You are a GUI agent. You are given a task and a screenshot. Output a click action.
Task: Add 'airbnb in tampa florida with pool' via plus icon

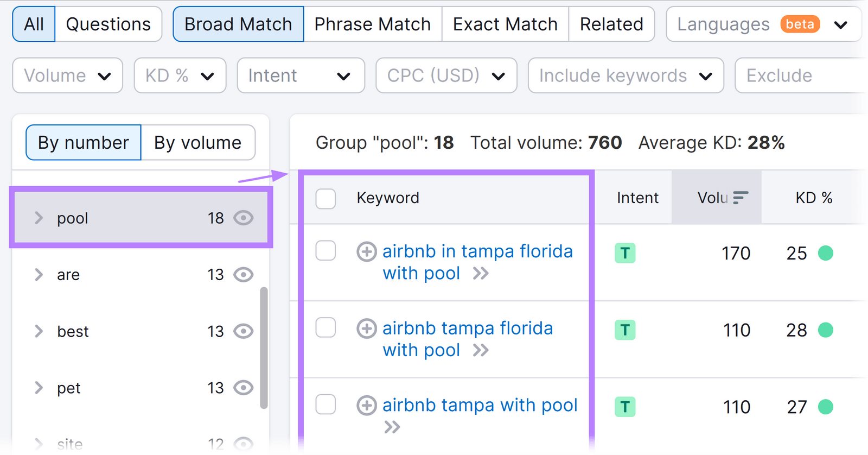coord(367,252)
